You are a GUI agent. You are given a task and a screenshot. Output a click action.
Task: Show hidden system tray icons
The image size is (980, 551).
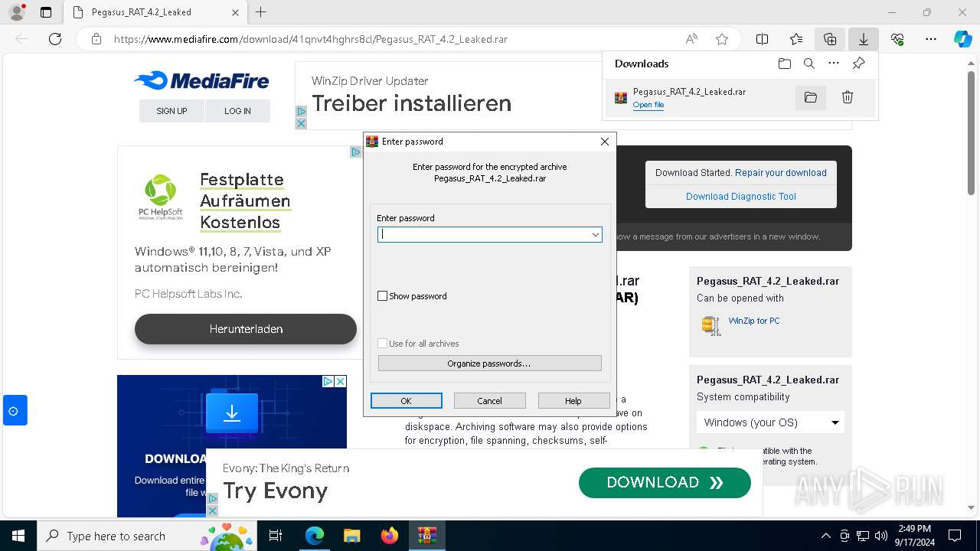[825, 536]
